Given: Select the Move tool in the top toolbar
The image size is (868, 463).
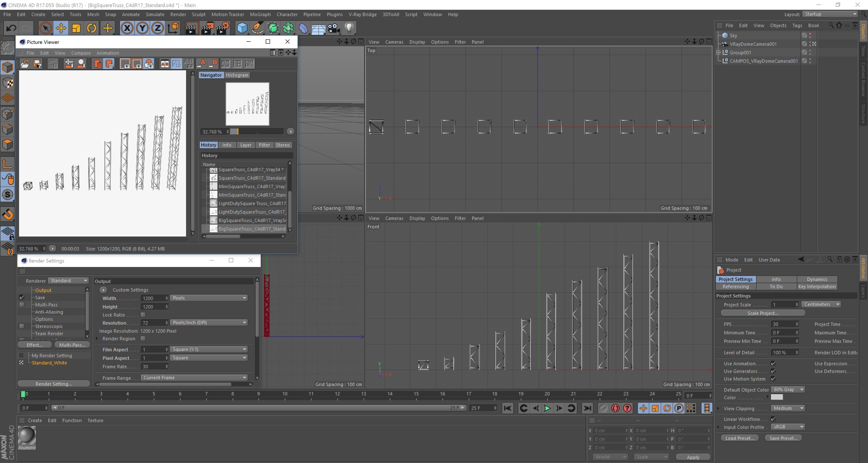Looking at the screenshot, I should 61,28.
